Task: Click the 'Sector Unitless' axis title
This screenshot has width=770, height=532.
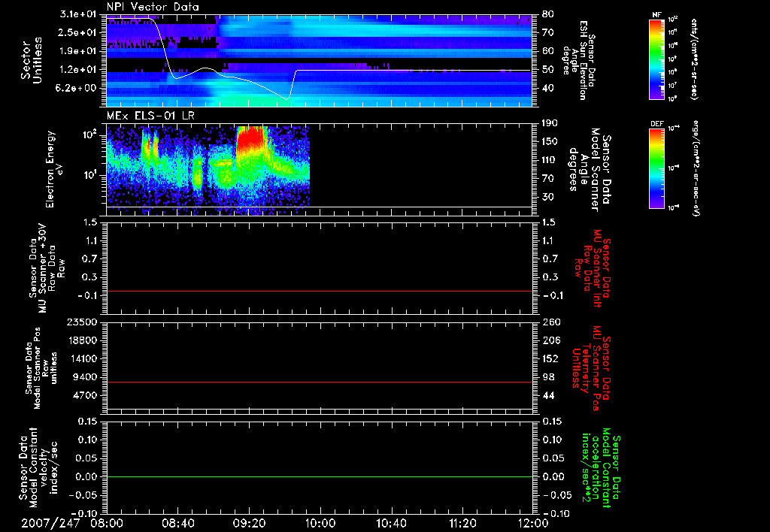Action: (32, 60)
